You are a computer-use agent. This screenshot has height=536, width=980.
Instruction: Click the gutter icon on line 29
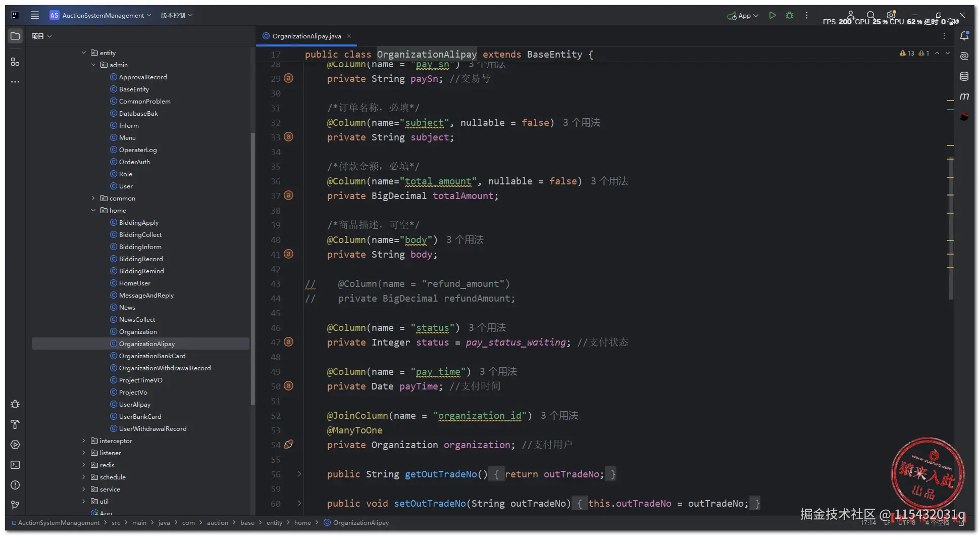(288, 78)
